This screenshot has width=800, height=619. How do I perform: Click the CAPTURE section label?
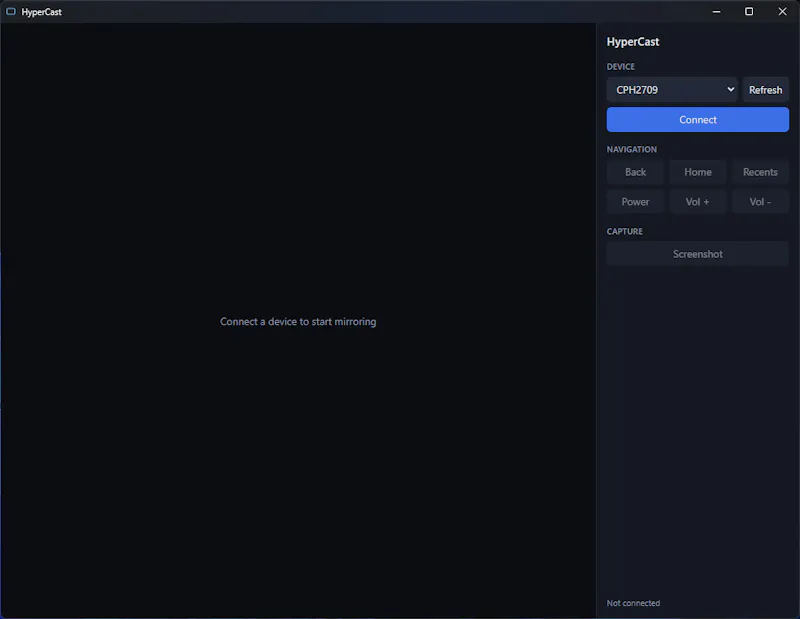pyautogui.click(x=624, y=232)
